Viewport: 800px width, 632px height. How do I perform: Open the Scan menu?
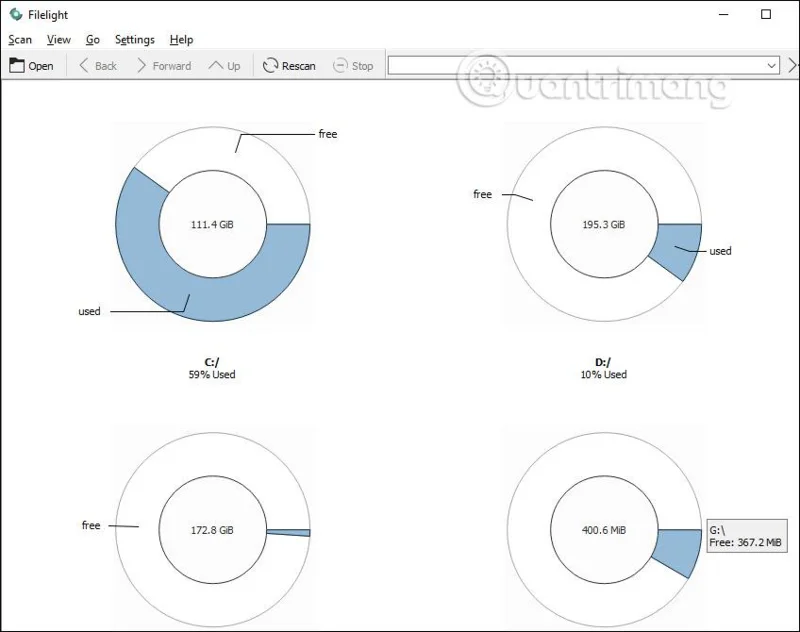pos(20,39)
